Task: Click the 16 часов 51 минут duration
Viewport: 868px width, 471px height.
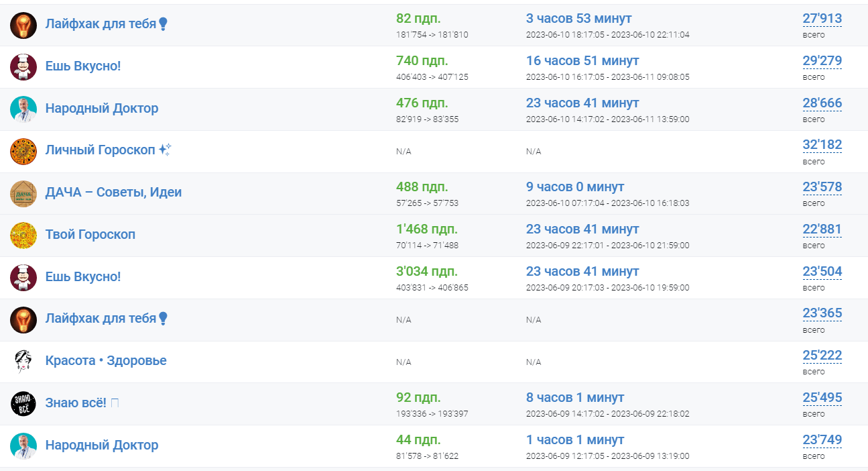Action: coord(582,61)
